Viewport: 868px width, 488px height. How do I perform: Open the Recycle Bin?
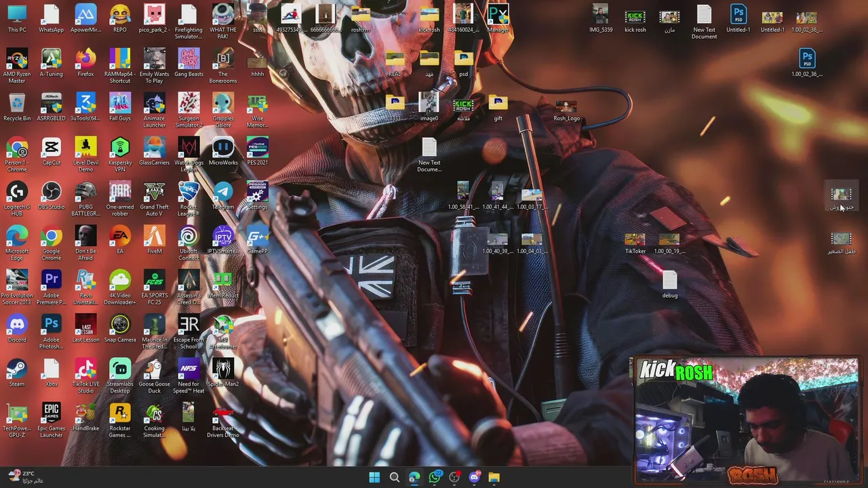[x=17, y=107]
